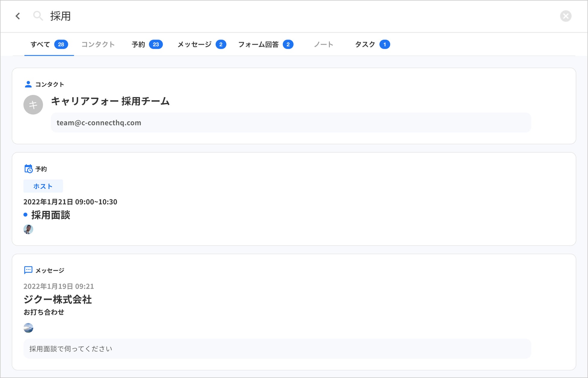Viewport: 588px width, 378px height.
Task: Click the attendee avatar under 採用面談
Action: click(x=28, y=229)
